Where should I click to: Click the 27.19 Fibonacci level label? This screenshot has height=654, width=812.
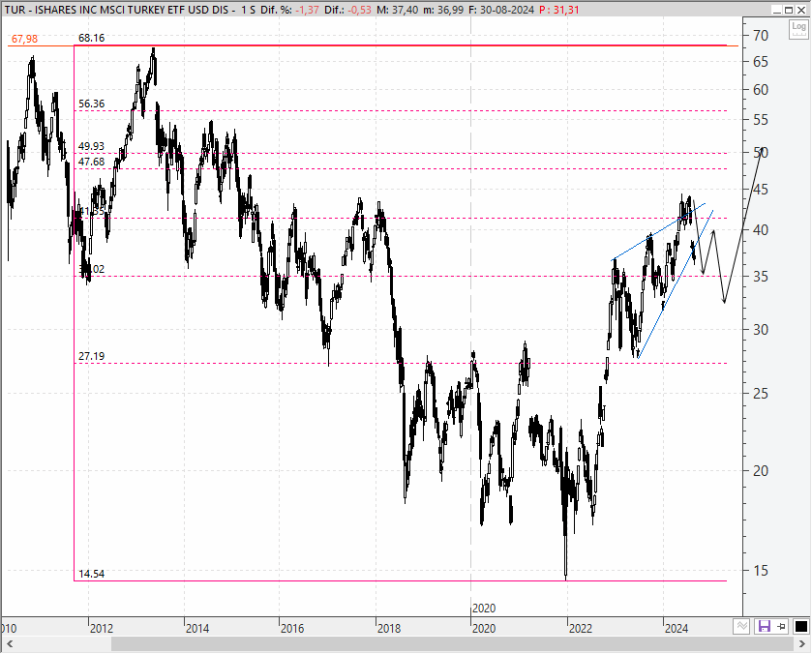91,356
